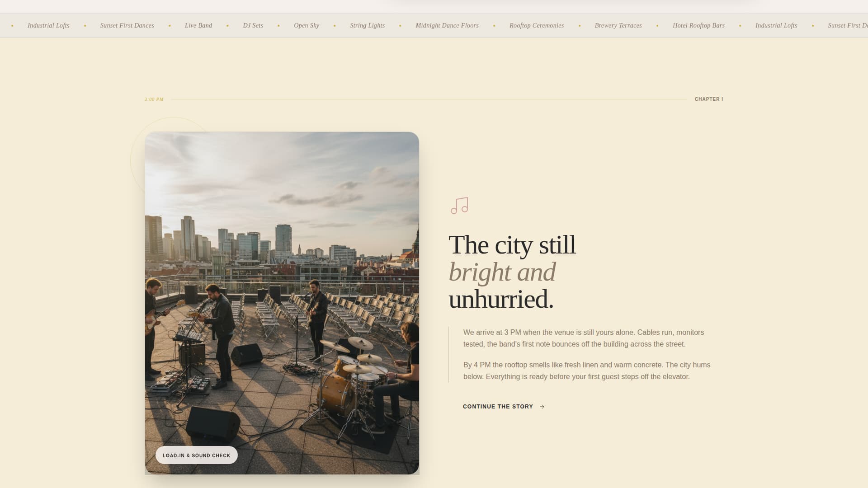Click the Sunset First Dances navigation link
The width and height of the screenshot is (868, 488).
point(127,25)
